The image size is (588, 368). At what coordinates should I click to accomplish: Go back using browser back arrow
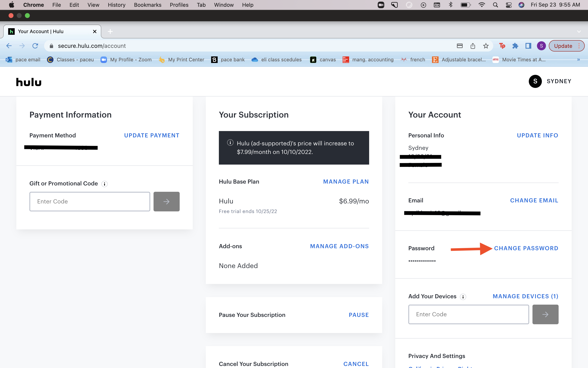[x=9, y=46]
